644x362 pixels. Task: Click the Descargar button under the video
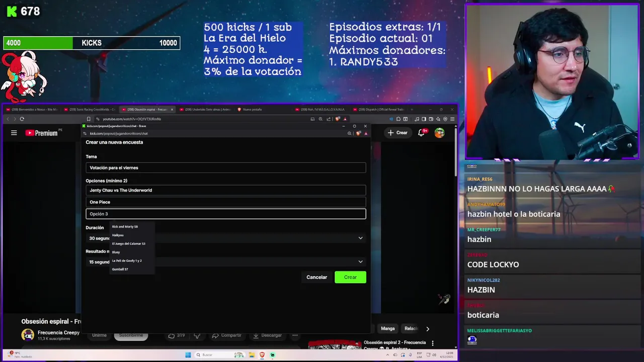click(267, 335)
